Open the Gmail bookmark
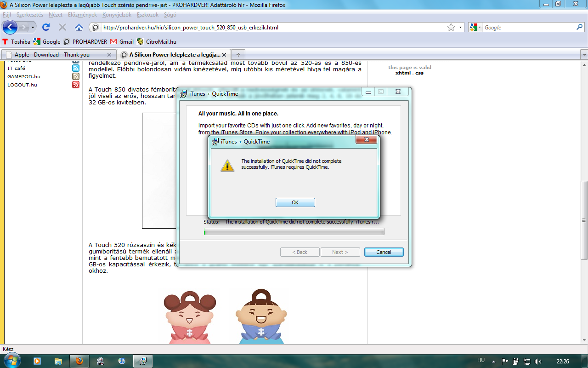Image resolution: width=588 pixels, height=368 pixels. click(x=122, y=41)
